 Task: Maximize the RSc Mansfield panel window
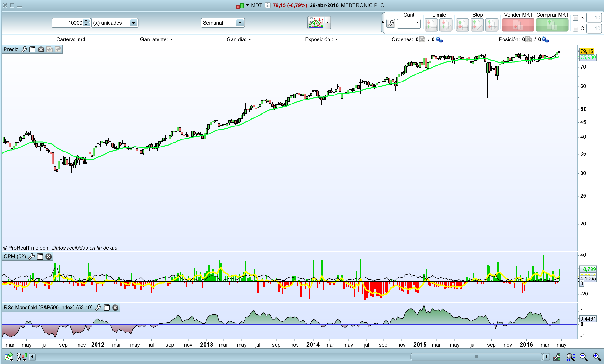tap(107, 308)
